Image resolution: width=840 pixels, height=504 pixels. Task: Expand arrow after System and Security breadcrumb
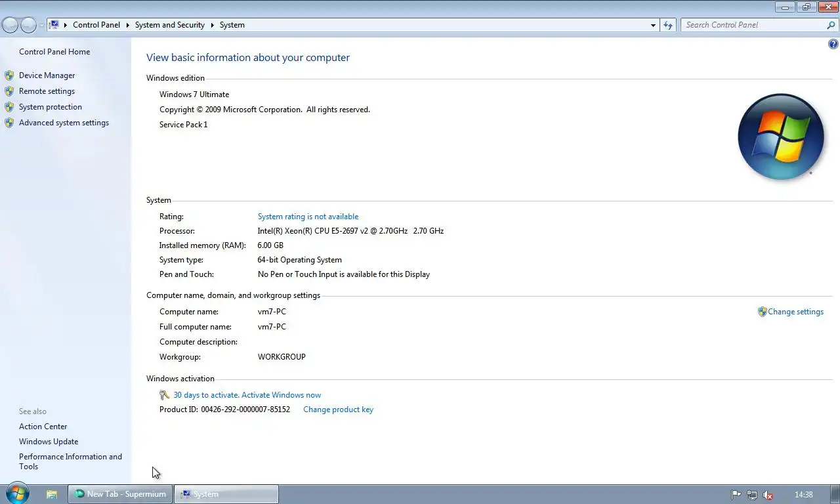pyautogui.click(x=213, y=25)
